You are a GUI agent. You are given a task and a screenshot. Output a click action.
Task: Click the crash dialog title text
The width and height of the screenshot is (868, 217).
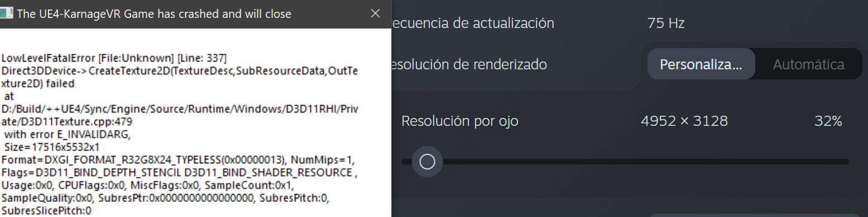pos(154,14)
